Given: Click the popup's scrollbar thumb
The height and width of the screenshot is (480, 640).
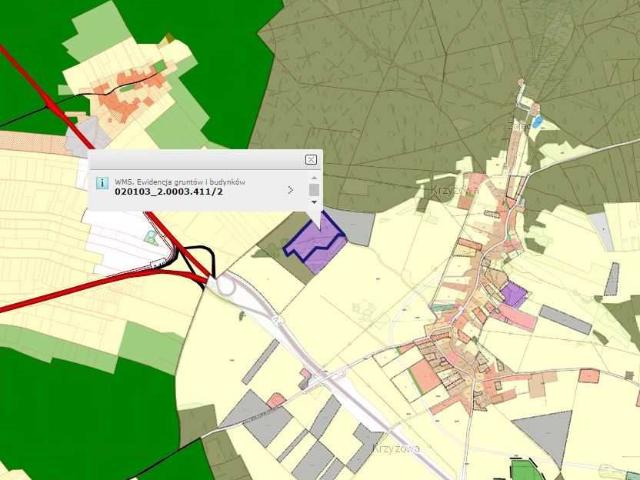Looking at the screenshot, I should pyautogui.click(x=314, y=189).
